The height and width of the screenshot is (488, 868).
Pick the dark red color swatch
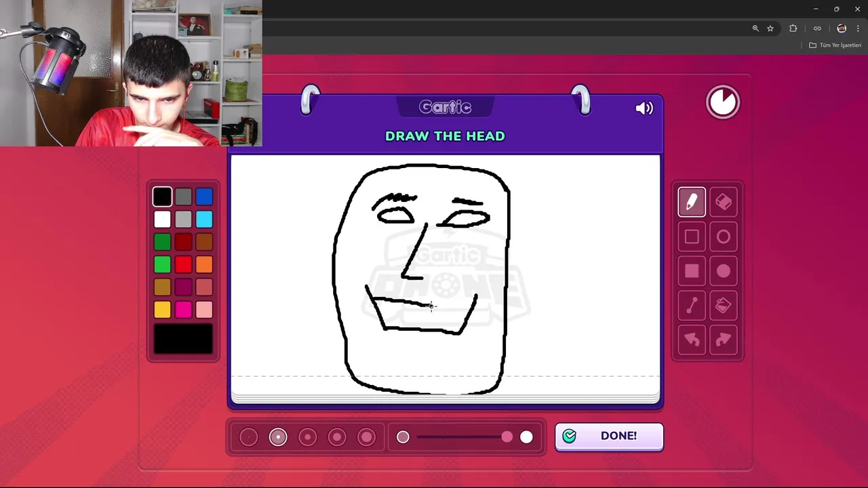coord(183,242)
